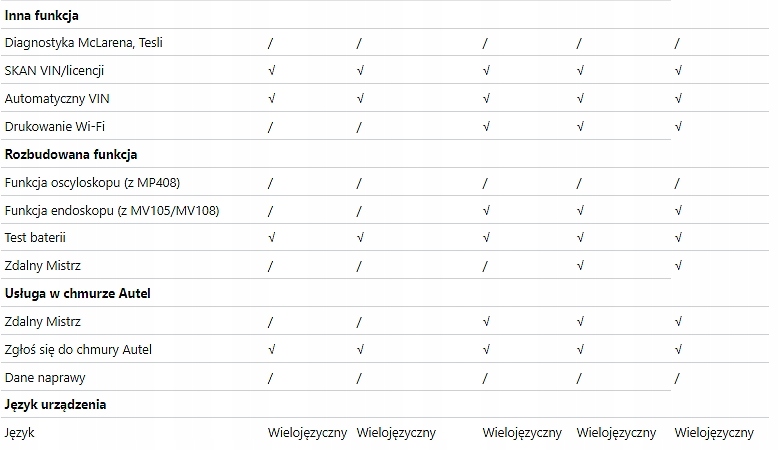
Task: Click the 'Rozbudowana funkcja' section header
Action: click(x=71, y=154)
